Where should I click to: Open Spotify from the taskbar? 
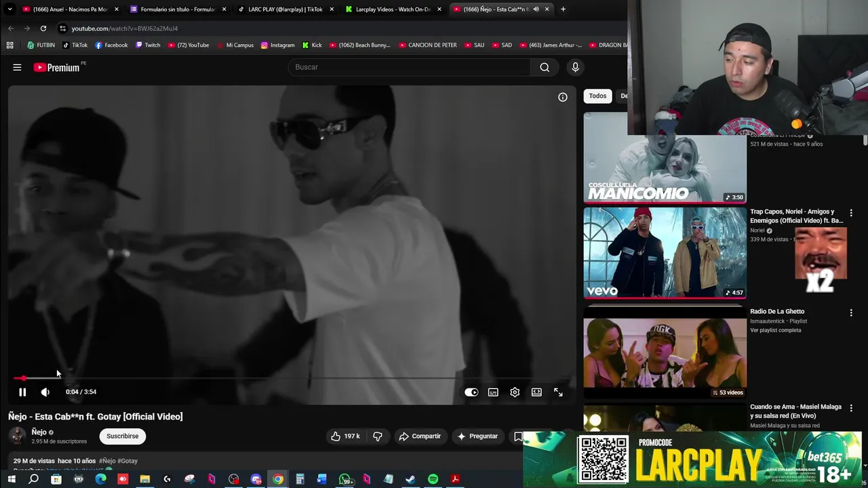click(433, 480)
